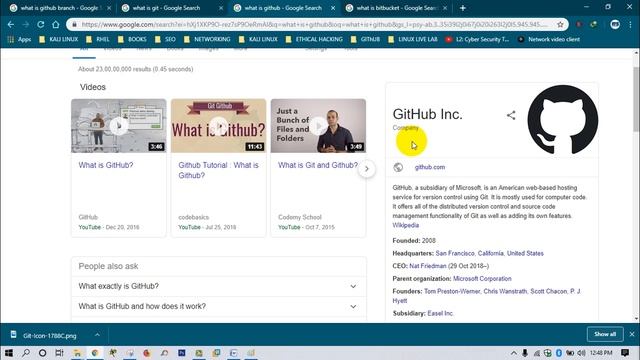Click the Git-Icon-1788C.png download file icon
Viewport: 640px width, 360px height.
13,335
